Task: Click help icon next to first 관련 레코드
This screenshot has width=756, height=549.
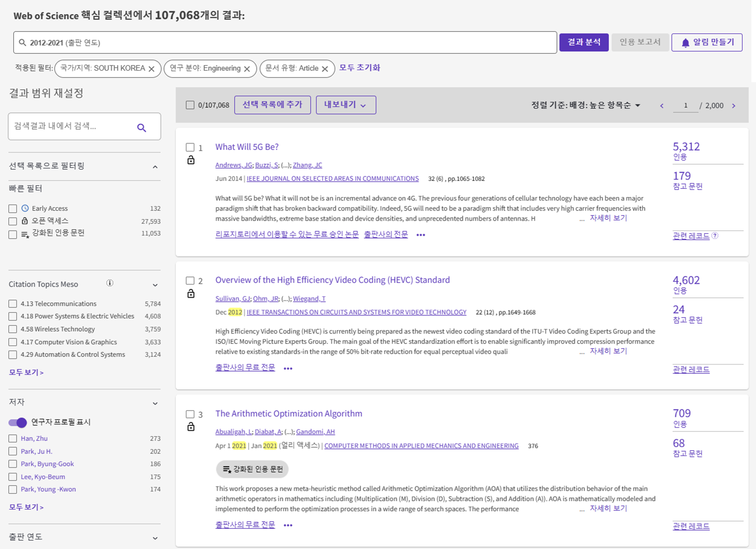Action: click(x=715, y=236)
